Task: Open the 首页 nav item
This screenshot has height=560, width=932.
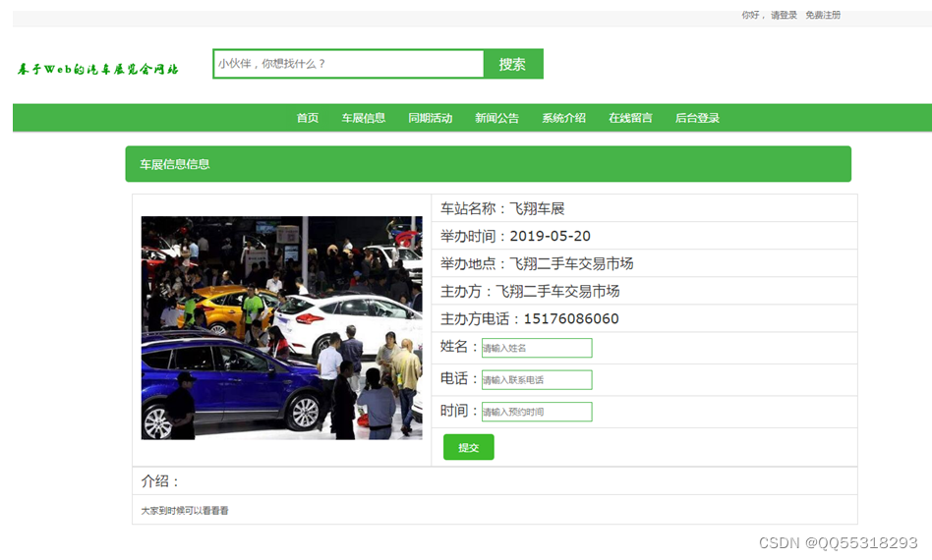Action: (308, 118)
